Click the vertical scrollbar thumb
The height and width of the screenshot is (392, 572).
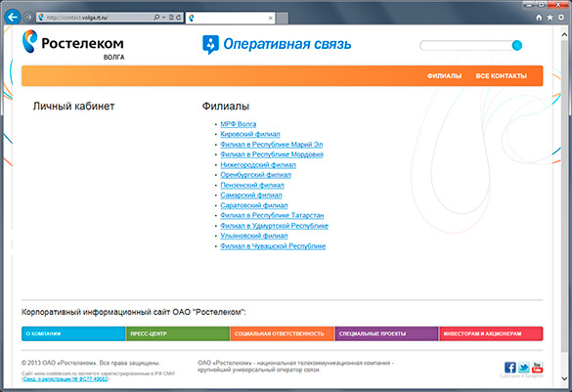tap(564, 196)
